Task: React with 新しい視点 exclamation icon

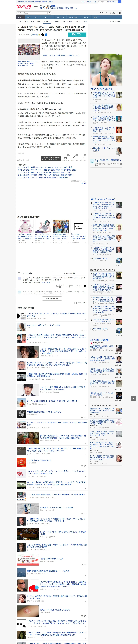Action: [x=83, y=159]
